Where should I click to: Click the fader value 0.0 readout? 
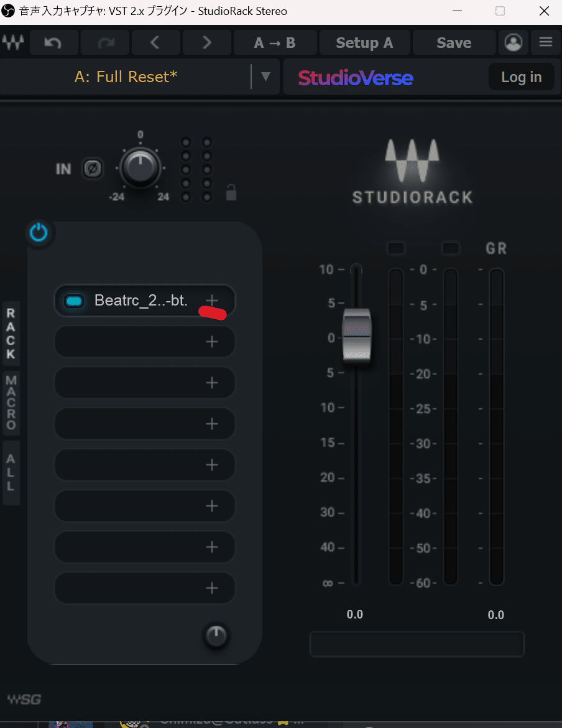tap(355, 615)
